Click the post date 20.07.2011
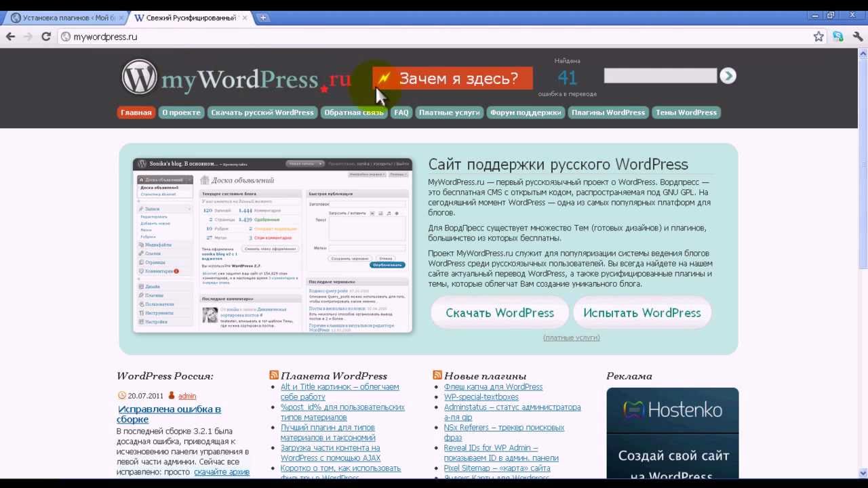The height and width of the screenshot is (488, 868). coord(145,396)
